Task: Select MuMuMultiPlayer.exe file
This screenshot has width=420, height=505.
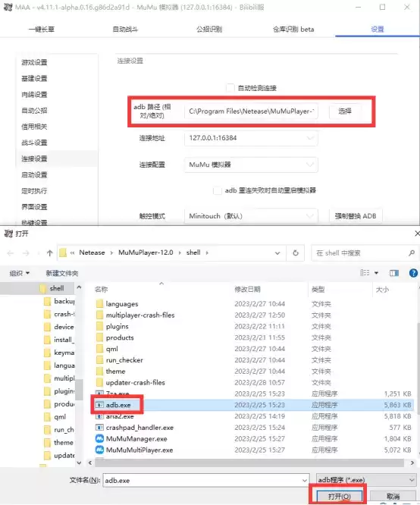Action: click(x=139, y=450)
